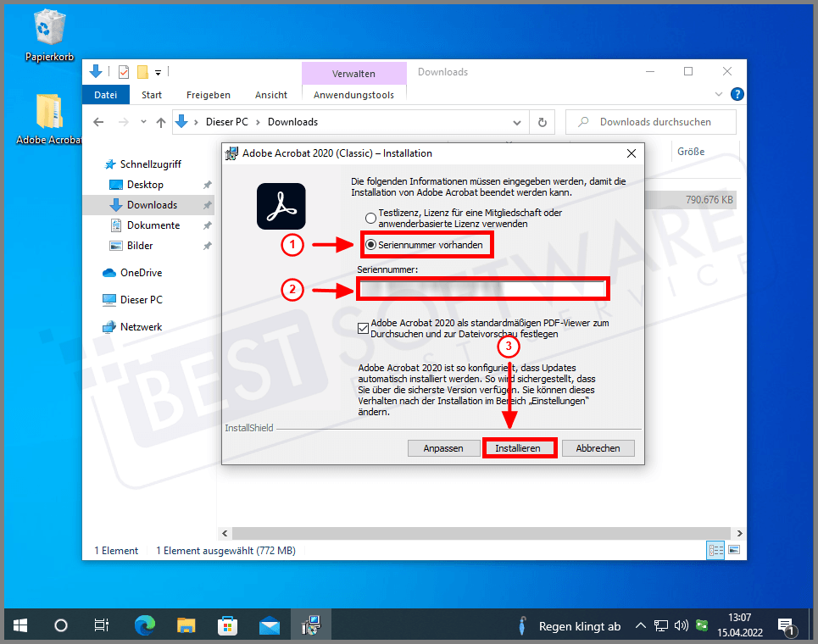The width and height of the screenshot is (818, 644).
Task: Select the Testlizenz radio option
Action: (370, 218)
